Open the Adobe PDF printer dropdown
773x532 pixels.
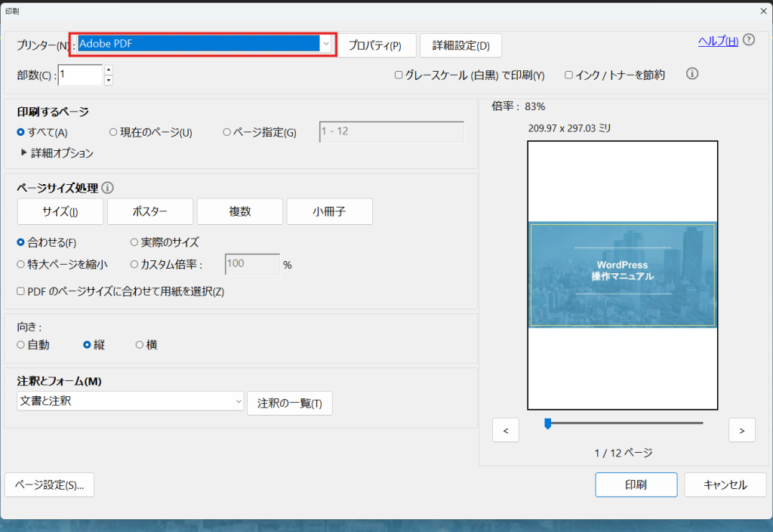coord(325,45)
